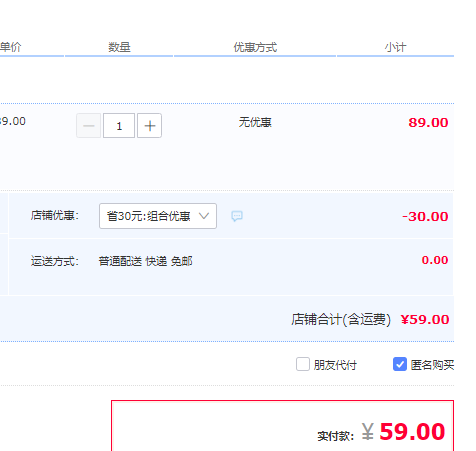This screenshot has width=476, height=451.
Task: Uncheck the 匿名购买 checkbox
Action: (400, 364)
